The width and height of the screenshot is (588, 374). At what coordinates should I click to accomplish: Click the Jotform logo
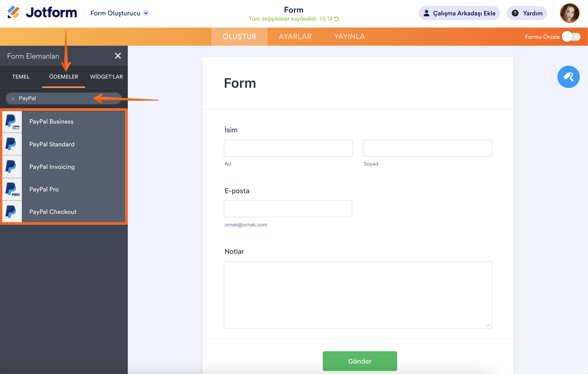(x=42, y=13)
